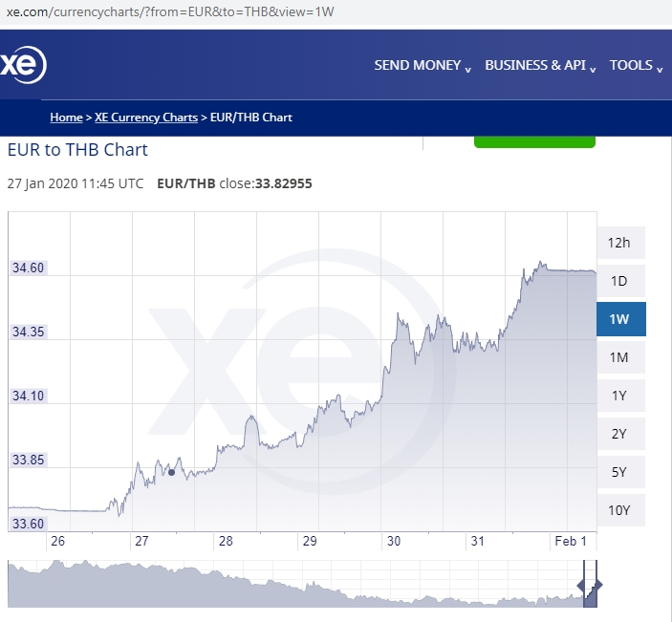Click the green button above the chart
This screenshot has width=672, height=622.
pyautogui.click(x=534, y=141)
